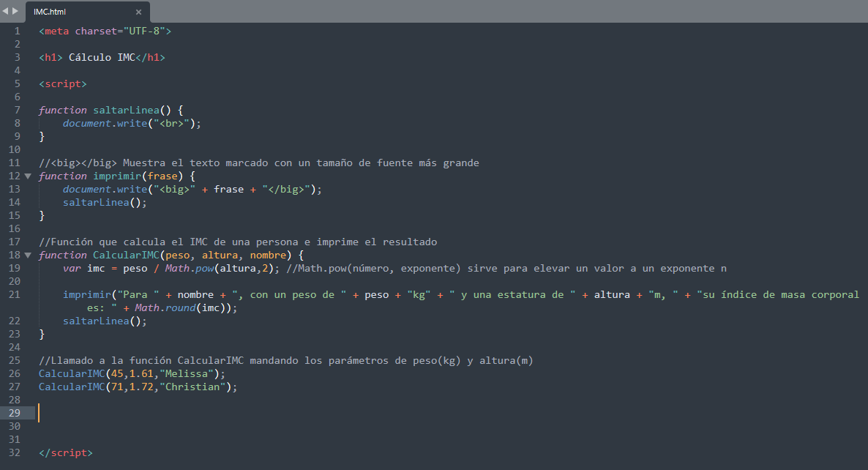Click the "</big>" string on line 13
This screenshot has height=470, width=868.
(x=286, y=190)
